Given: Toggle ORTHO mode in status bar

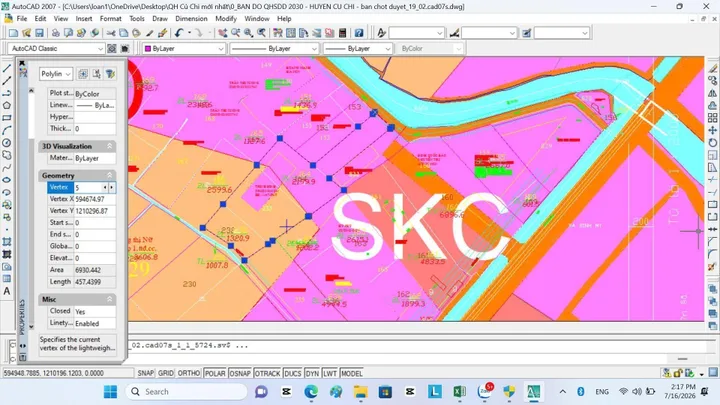Looking at the screenshot, I should [189, 373].
